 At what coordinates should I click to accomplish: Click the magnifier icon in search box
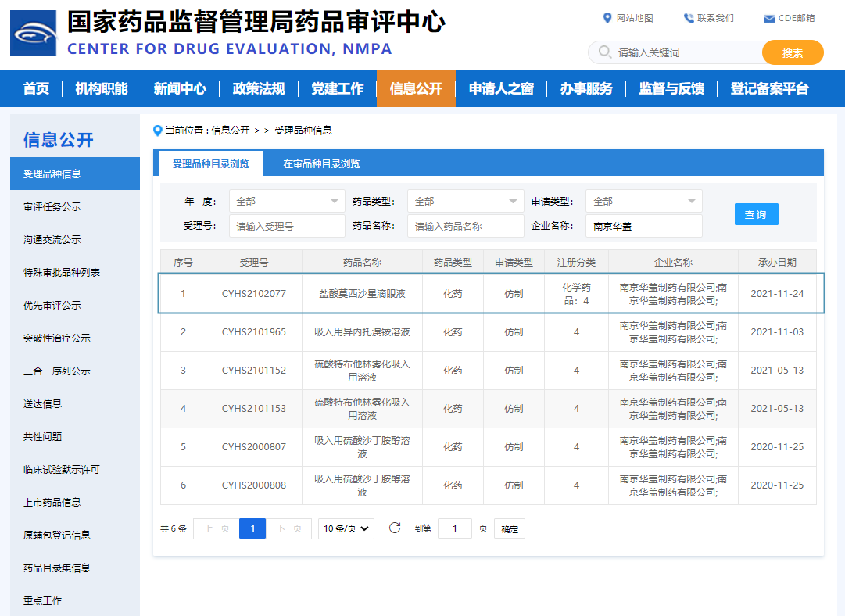pos(604,52)
